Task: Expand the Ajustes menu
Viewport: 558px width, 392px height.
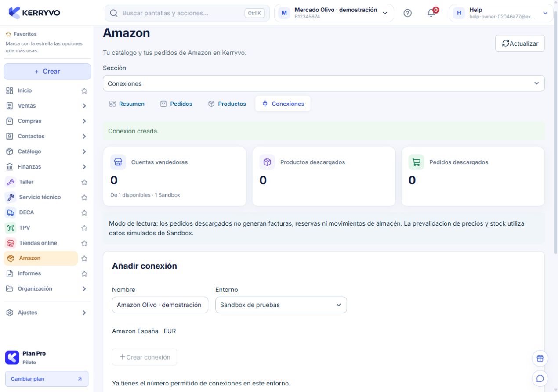Action: coord(84,313)
